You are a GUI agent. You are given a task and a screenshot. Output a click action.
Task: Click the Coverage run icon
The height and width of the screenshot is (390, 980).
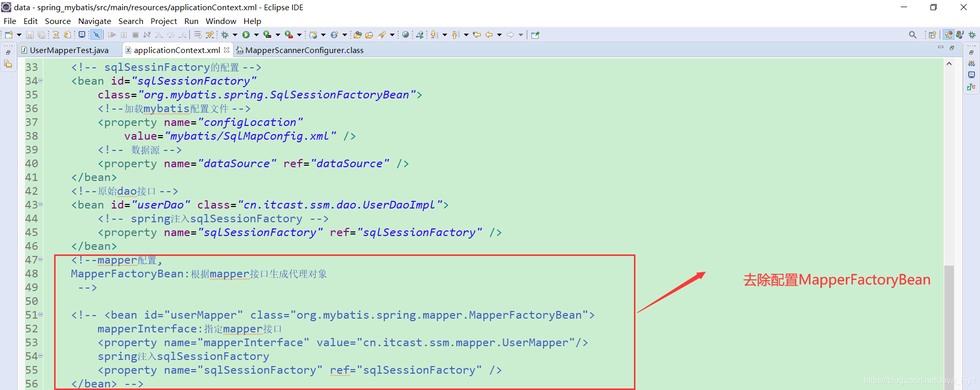coord(267,35)
